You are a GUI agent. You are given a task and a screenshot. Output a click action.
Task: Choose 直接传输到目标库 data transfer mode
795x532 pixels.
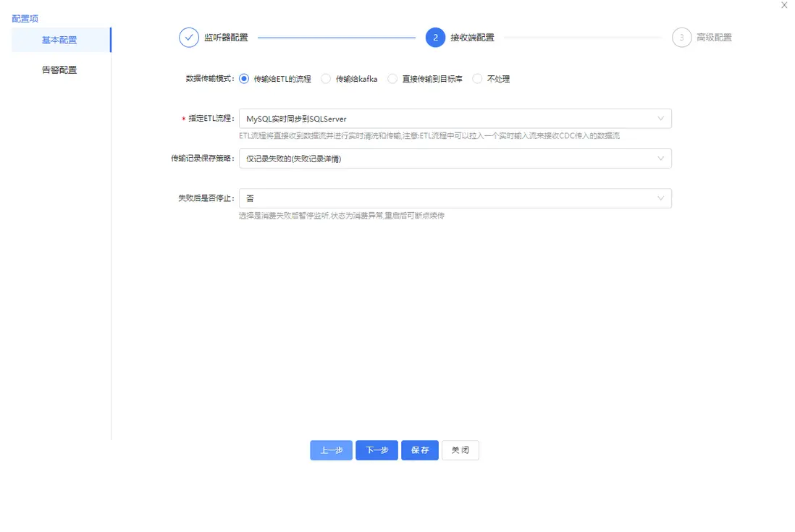pyautogui.click(x=392, y=79)
